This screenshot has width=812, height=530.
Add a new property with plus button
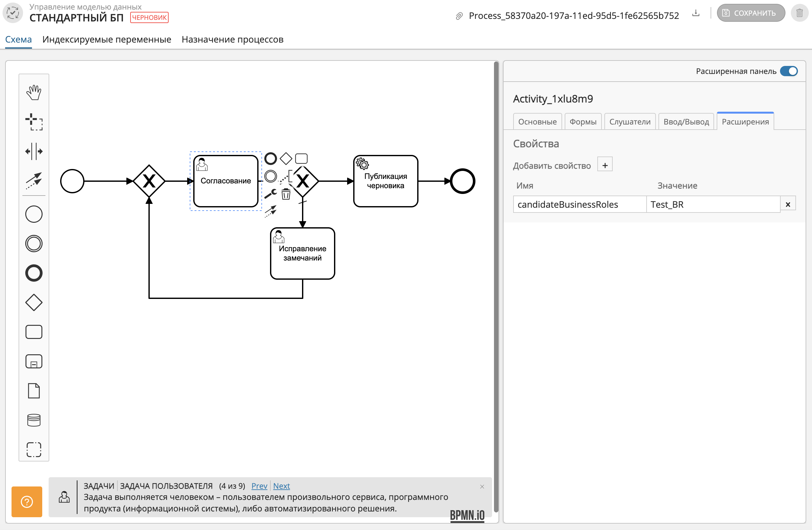pos(605,165)
